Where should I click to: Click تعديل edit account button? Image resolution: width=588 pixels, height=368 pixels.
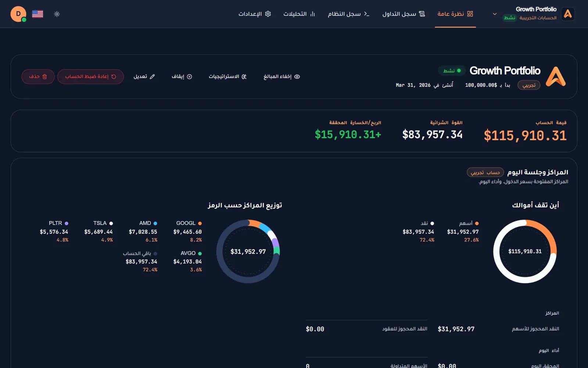click(x=144, y=77)
